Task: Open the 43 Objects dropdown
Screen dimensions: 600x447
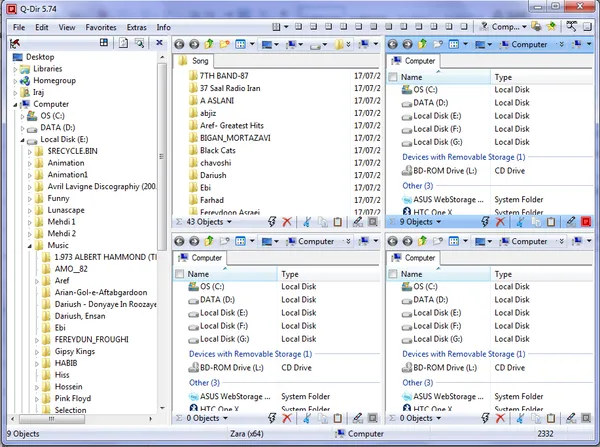Action: click(229, 222)
